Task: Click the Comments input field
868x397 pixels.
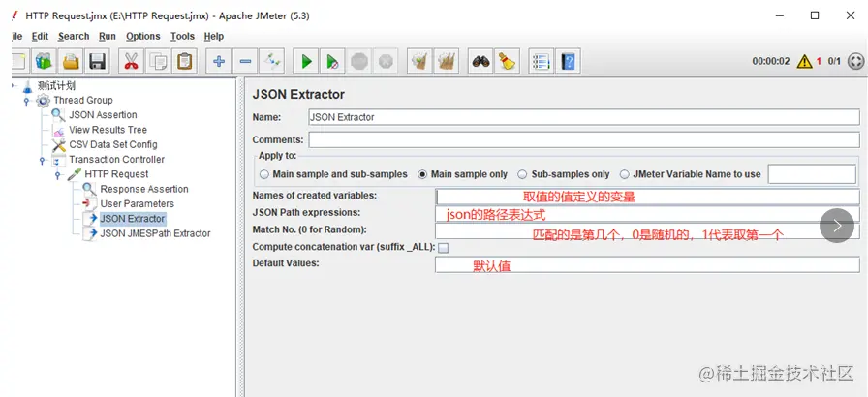Action: (x=583, y=139)
